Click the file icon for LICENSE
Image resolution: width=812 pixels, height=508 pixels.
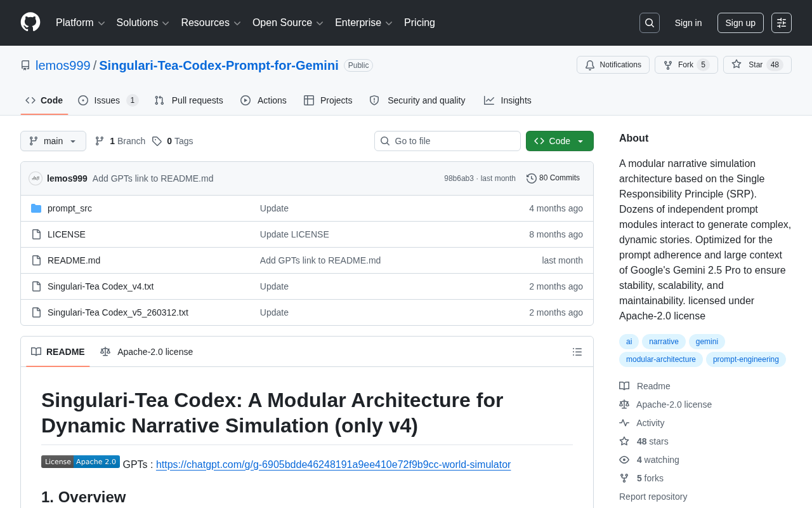[x=36, y=234]
